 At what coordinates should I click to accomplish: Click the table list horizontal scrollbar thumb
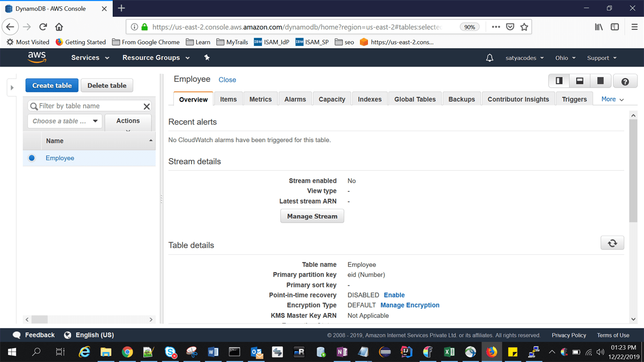pyautogui.click(x=40, y=319)
